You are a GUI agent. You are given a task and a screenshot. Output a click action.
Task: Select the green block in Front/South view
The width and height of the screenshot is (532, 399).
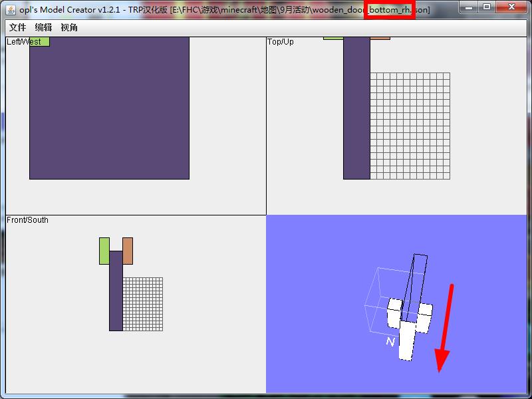104,251
